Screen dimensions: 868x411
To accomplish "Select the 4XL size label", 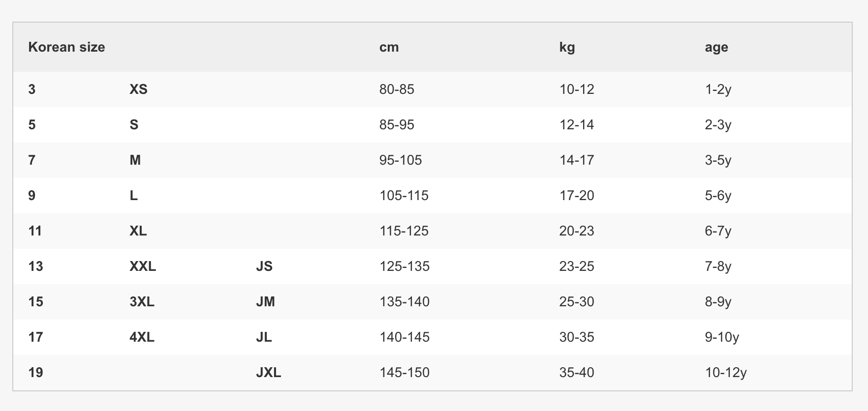I will tap(142, 337).
